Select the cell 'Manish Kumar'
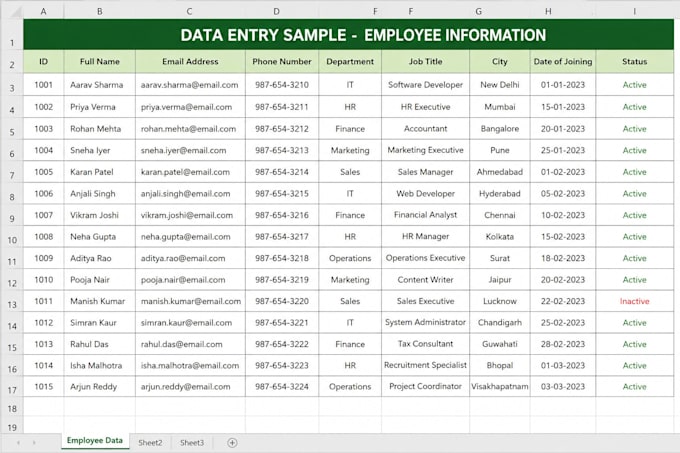The height and width of the screenshot is (453, 680). click(100, 301)
